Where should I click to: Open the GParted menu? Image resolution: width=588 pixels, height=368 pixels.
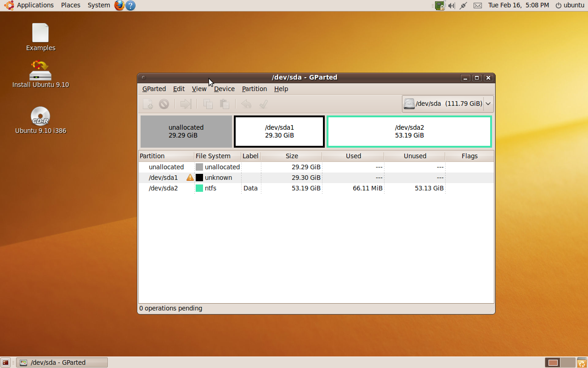point(154,89)
